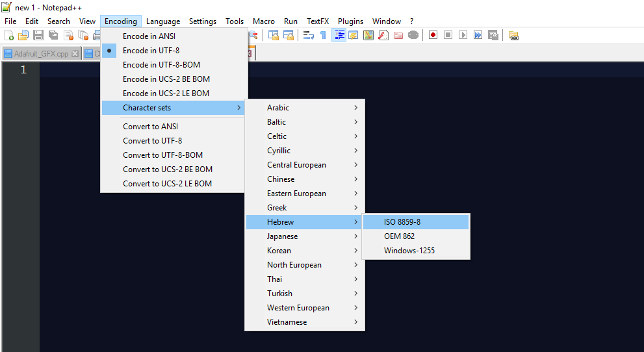This screenshot has height=352, width=644.
Task: Expand the Central European submenu
Action: coord(305,165)
